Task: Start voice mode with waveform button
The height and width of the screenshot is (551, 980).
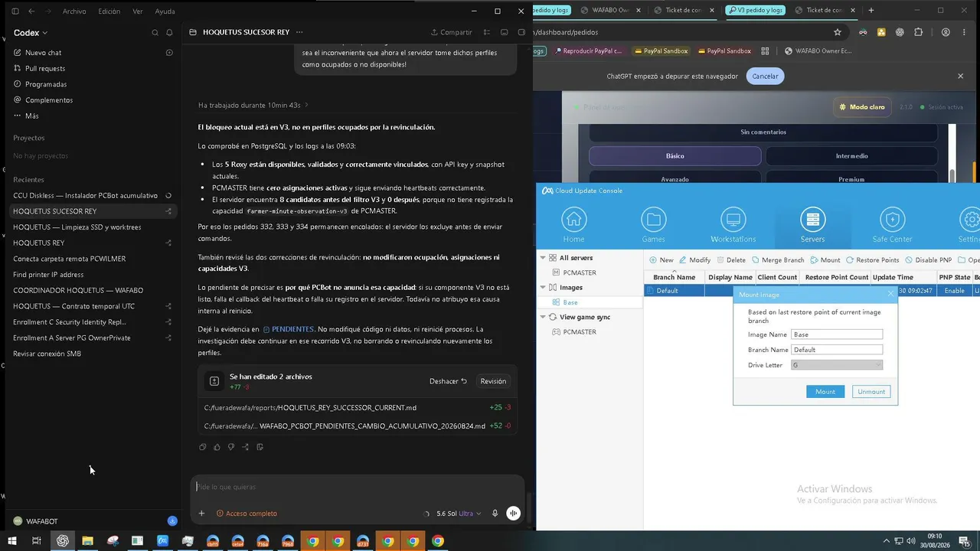Action: (513, 514)
